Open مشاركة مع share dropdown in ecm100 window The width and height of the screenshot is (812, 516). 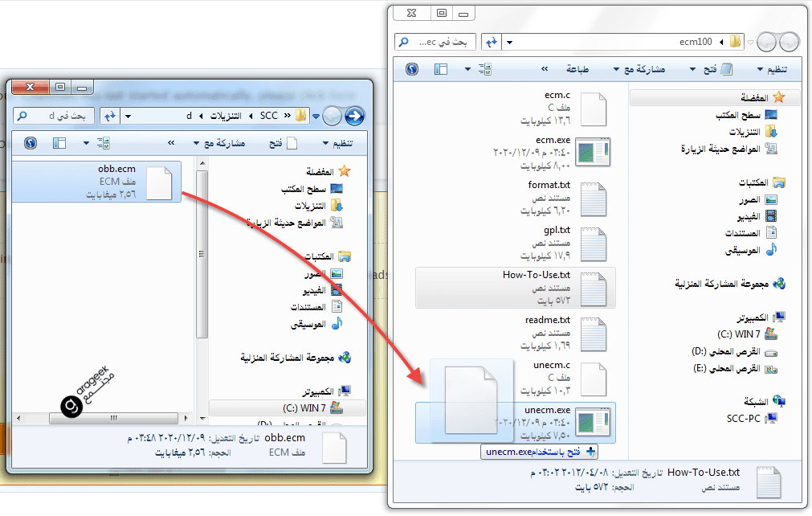pyautogui.click(x=639, y=69)
